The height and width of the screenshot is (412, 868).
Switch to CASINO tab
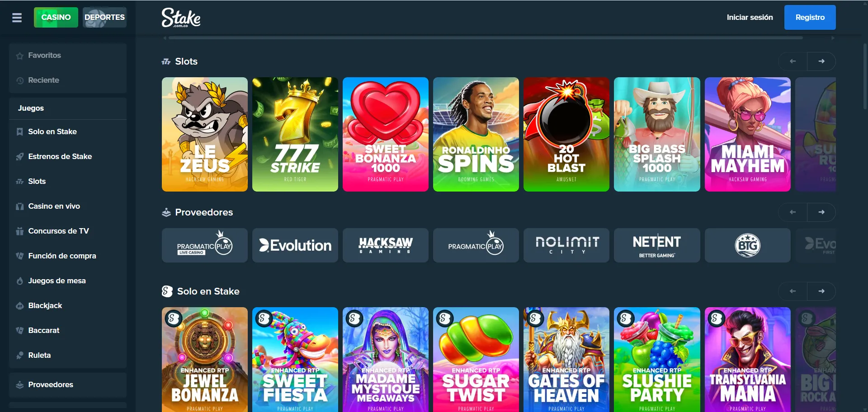coord(56,17)
